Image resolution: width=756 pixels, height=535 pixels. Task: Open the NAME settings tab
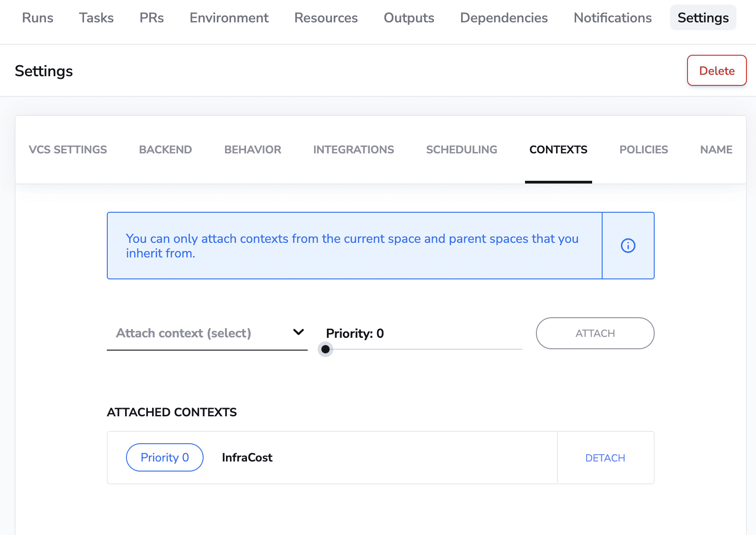(716, 149)
